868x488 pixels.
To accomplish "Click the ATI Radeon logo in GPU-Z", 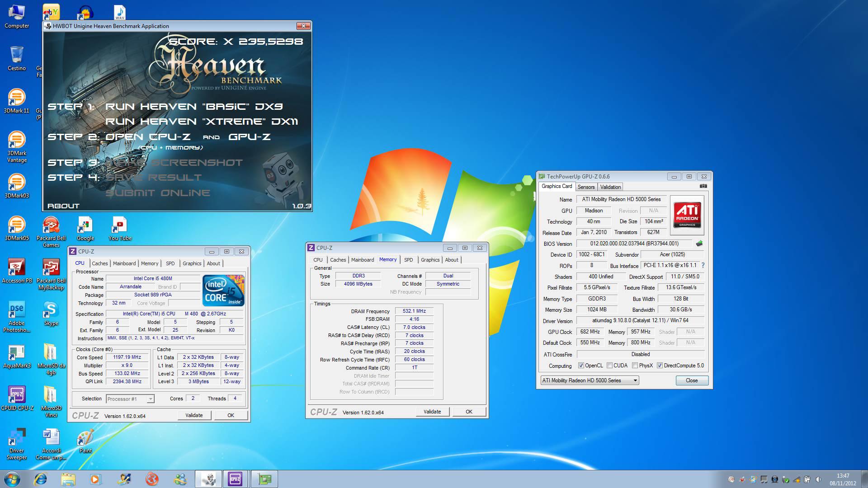I will [687, 214].
